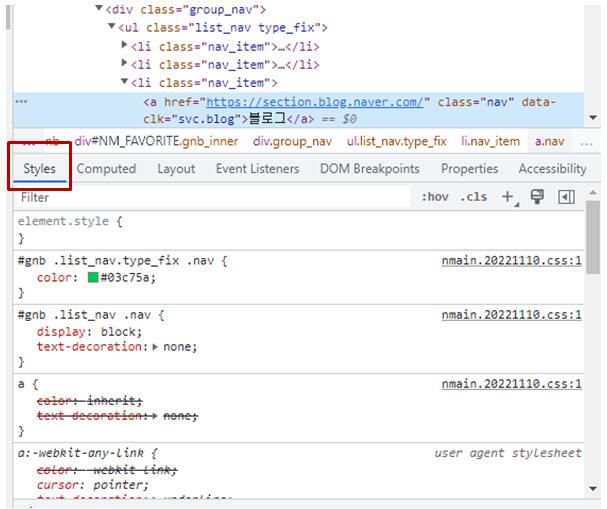Select a.nav breadcrumb
The width and height of the screenshot is (607, 509).
[550, 141]
